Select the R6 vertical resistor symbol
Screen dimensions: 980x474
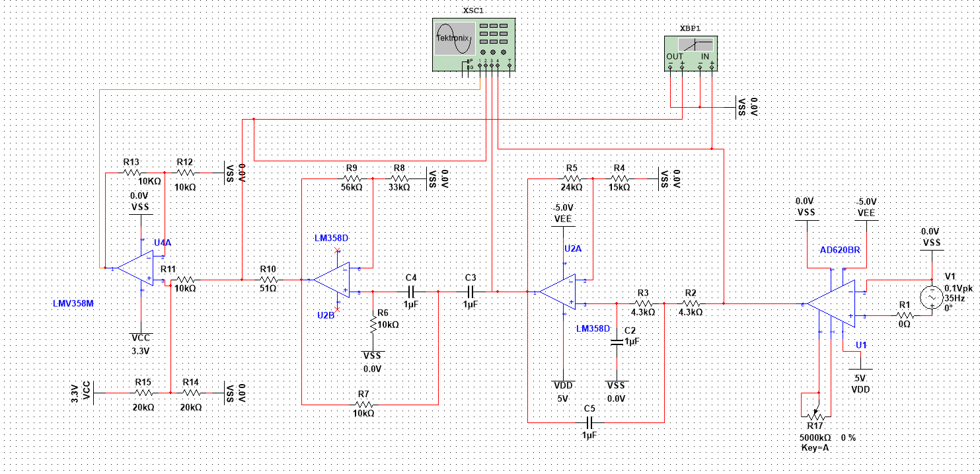point(374,324)
